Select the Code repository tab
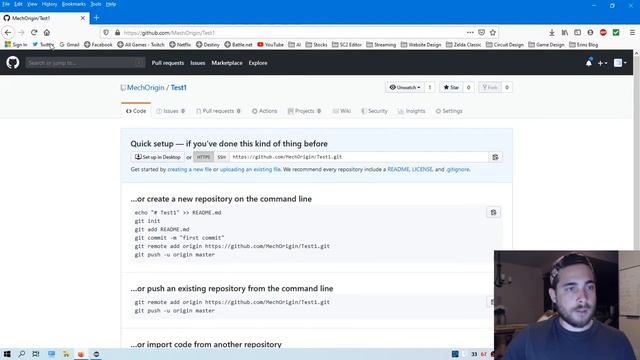The height and width of the screenshot is (360, 640). [136, 111]
